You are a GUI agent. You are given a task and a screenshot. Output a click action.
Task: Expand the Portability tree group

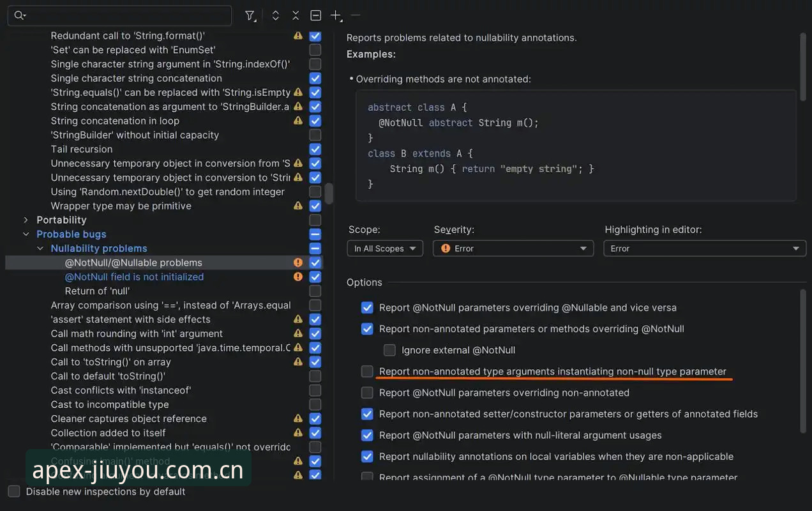26,220
